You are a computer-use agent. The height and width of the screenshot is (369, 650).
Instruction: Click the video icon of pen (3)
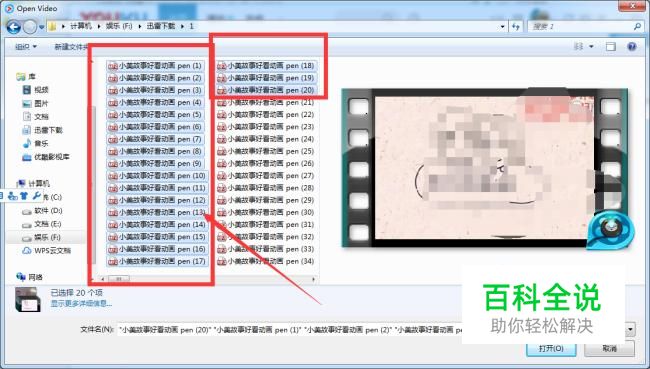click(x=113, y=90)
